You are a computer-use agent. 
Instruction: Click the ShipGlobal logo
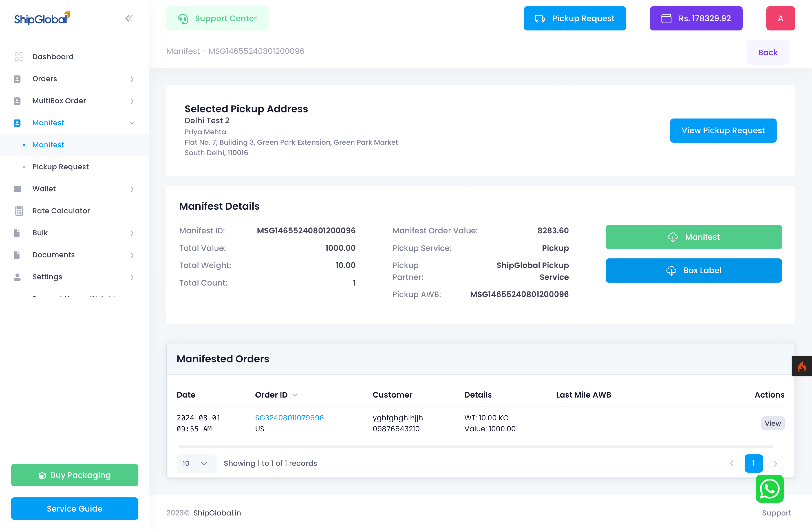point(42,18)
